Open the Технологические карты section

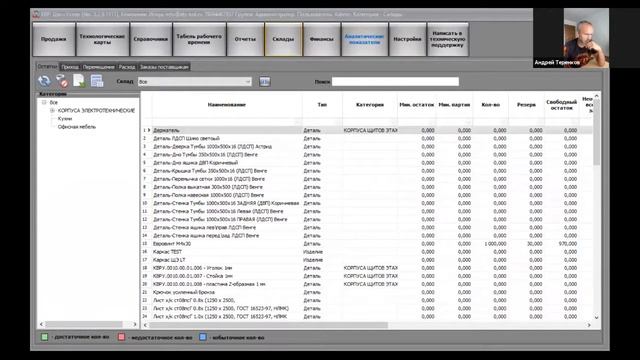102,39
